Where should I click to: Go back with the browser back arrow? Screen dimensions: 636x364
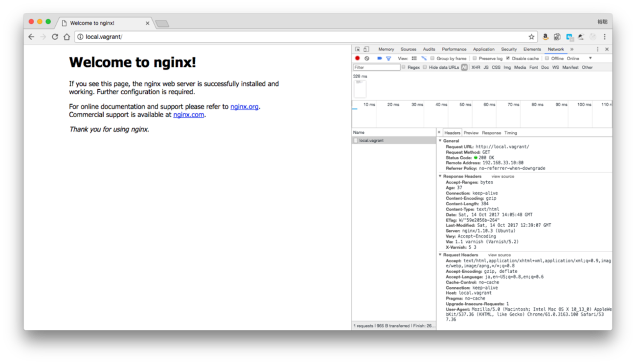[x=31, y=37]
